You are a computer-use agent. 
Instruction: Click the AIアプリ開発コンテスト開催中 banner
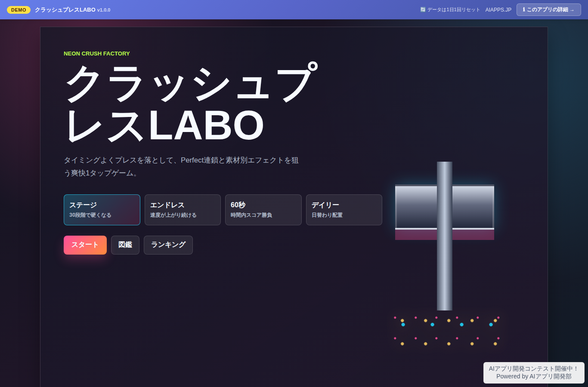534,372
